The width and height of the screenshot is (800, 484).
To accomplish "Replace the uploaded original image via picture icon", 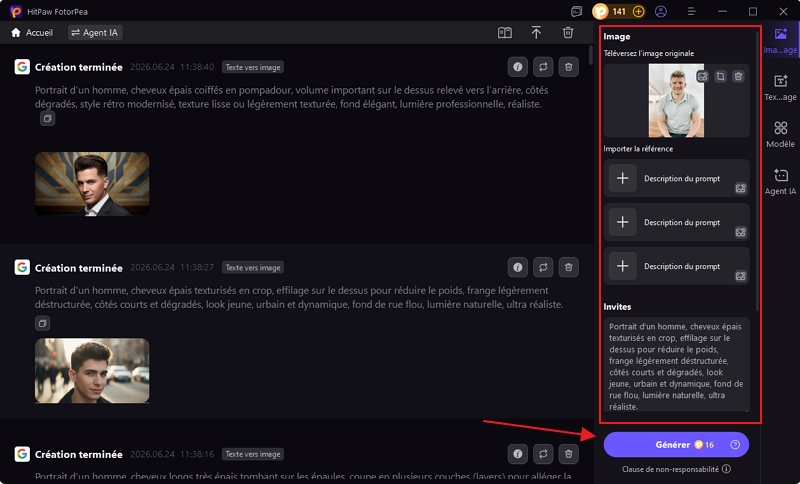I will (703, 77).
